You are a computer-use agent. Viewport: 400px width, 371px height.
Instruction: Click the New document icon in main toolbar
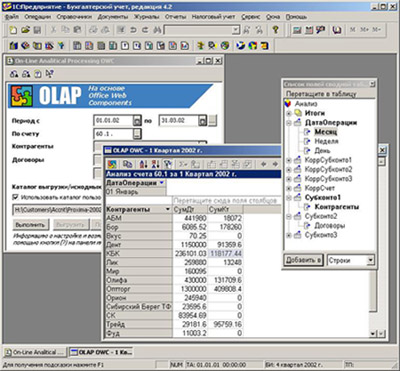(x=13, y=30)
